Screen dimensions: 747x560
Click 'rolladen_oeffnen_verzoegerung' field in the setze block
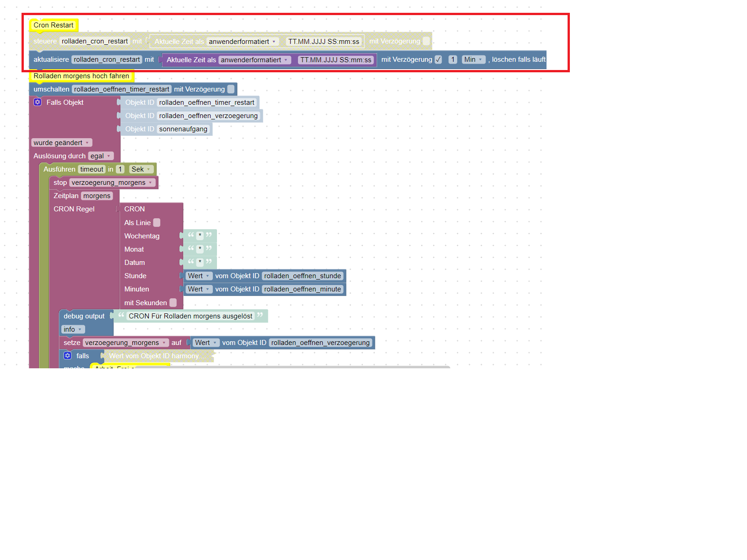point(320,343)
